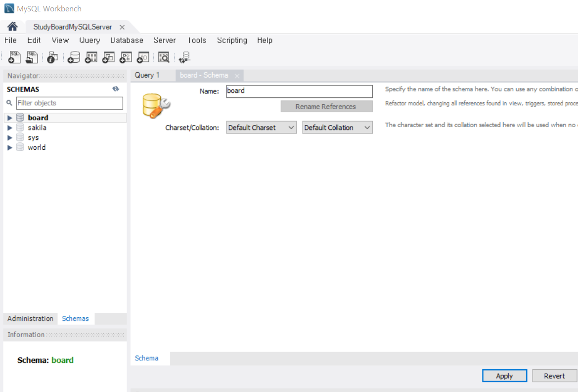The image size is (578, 392).
Task: Reconnect to DBMS toolbar icon
Action: 184,57
